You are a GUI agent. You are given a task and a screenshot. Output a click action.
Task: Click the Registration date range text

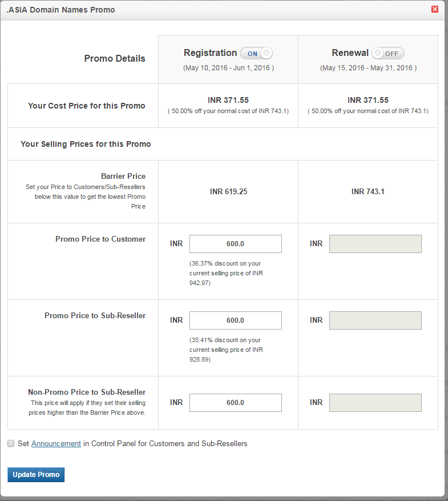[x=228, y=68]
